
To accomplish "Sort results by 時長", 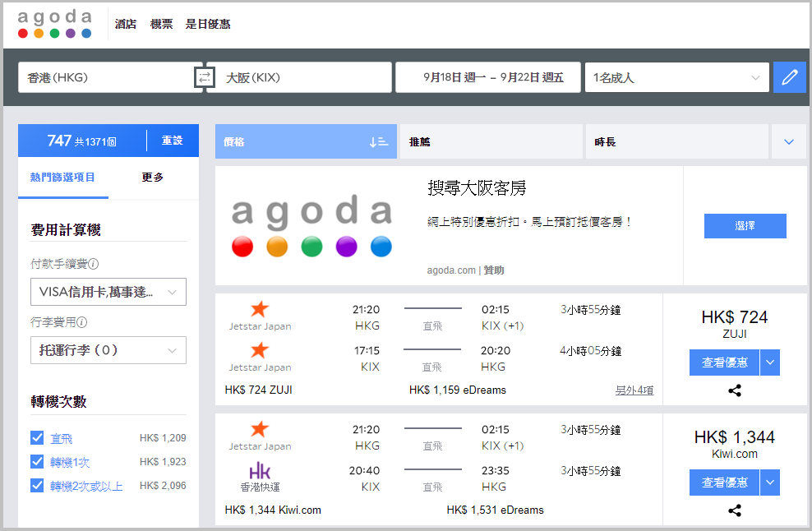I will pos(677,142).
